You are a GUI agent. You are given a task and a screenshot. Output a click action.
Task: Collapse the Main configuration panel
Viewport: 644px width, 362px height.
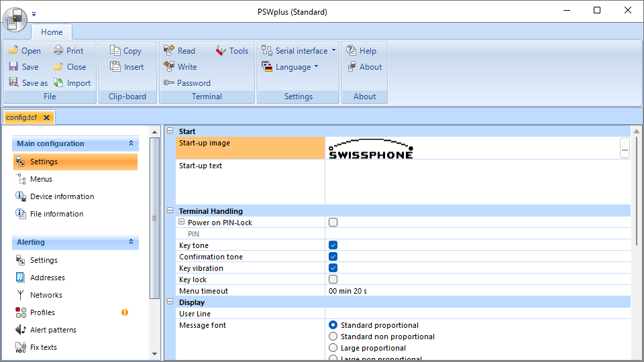click(131, 143)
